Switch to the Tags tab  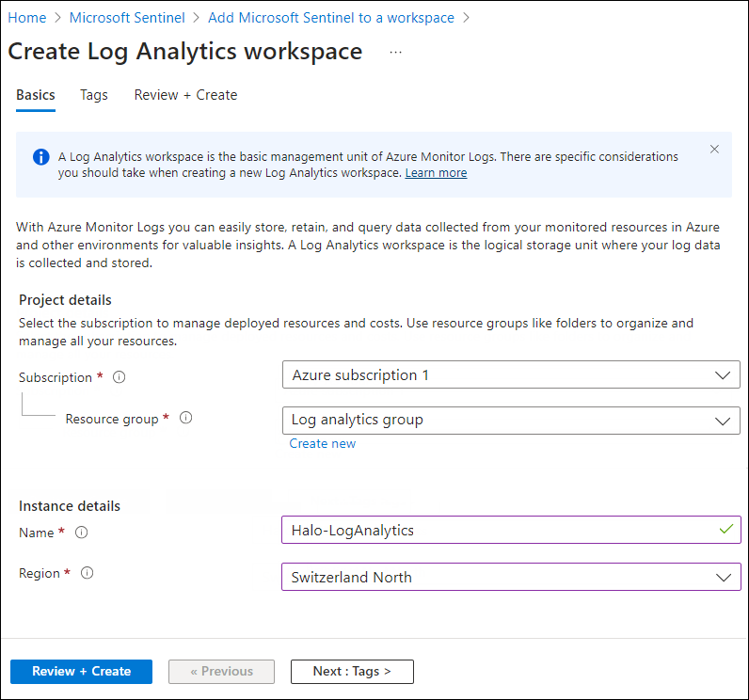click(x=94, y=95)
